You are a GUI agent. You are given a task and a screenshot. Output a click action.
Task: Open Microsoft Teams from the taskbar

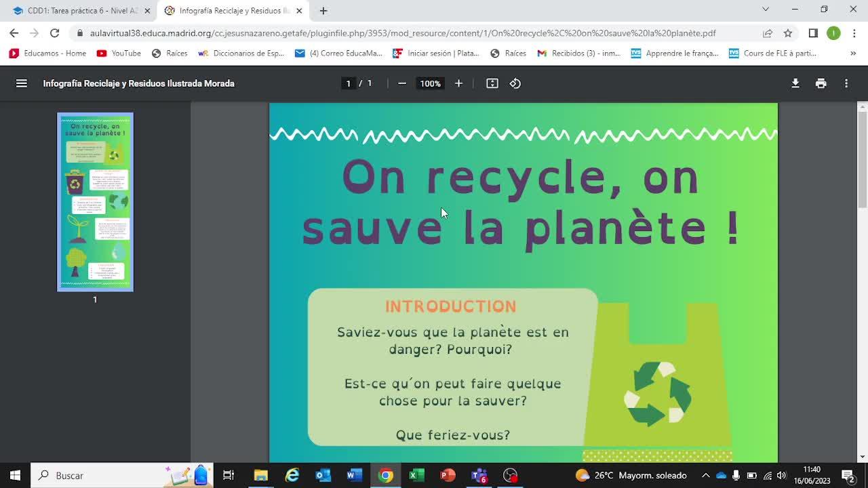479,475
